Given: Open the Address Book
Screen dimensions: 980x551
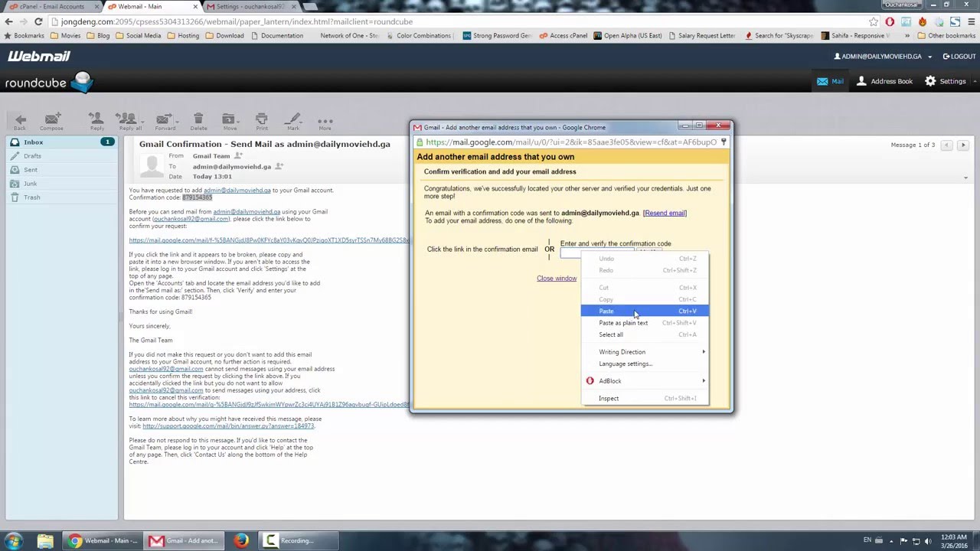Looking at the screenshot, I should coord(884,81).
